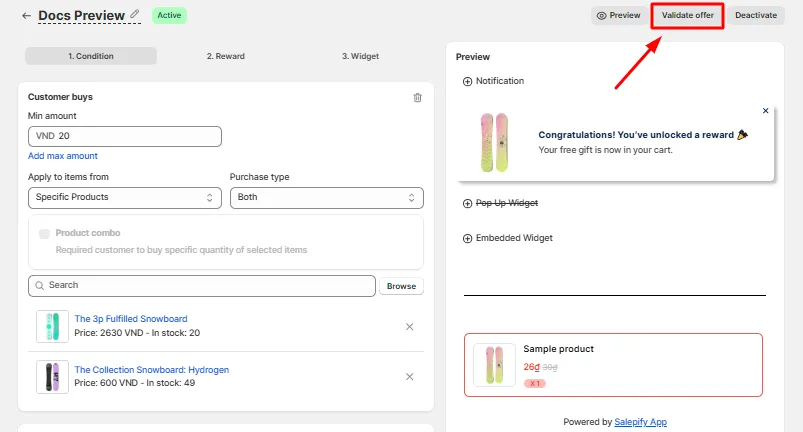Focus the product Search field
Image resolution: width=803 pixels, height=432 pixels.
tap(202, 286)
